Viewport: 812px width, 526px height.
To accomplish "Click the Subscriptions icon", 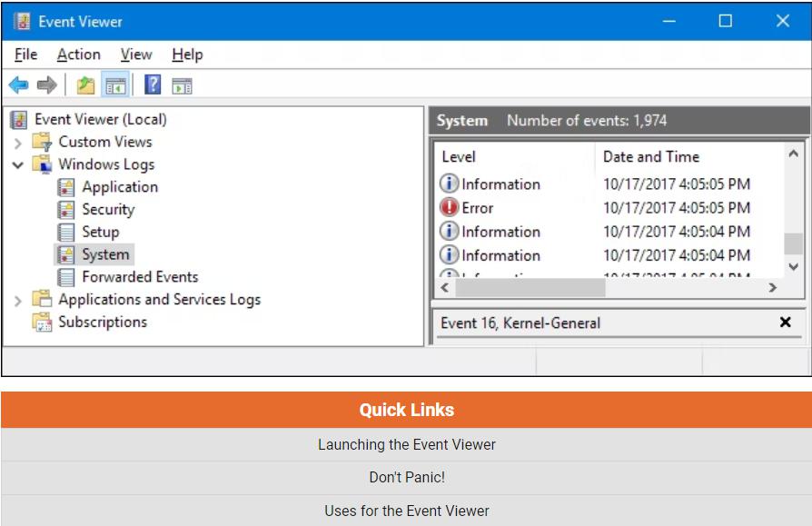I will [x=42, y=322].
